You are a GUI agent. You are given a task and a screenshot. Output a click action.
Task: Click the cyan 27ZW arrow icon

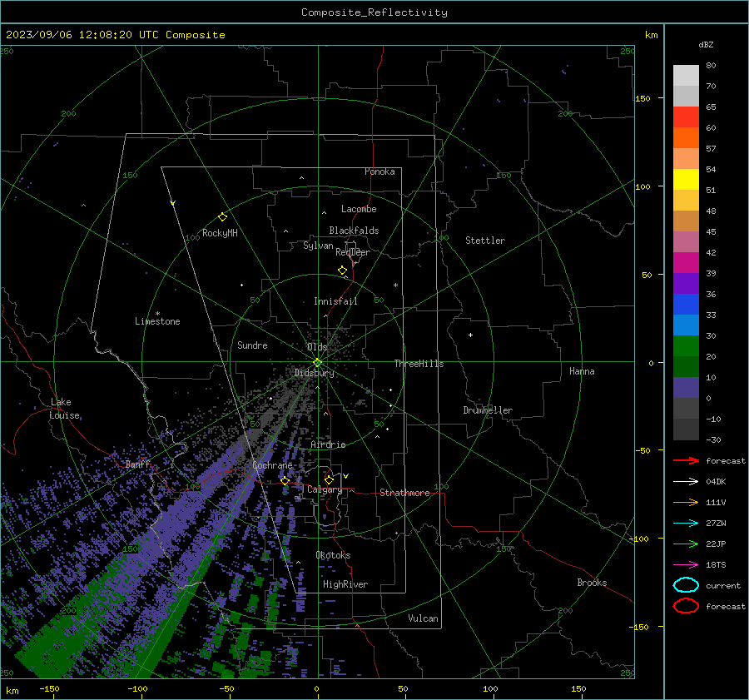click(686, 524)
